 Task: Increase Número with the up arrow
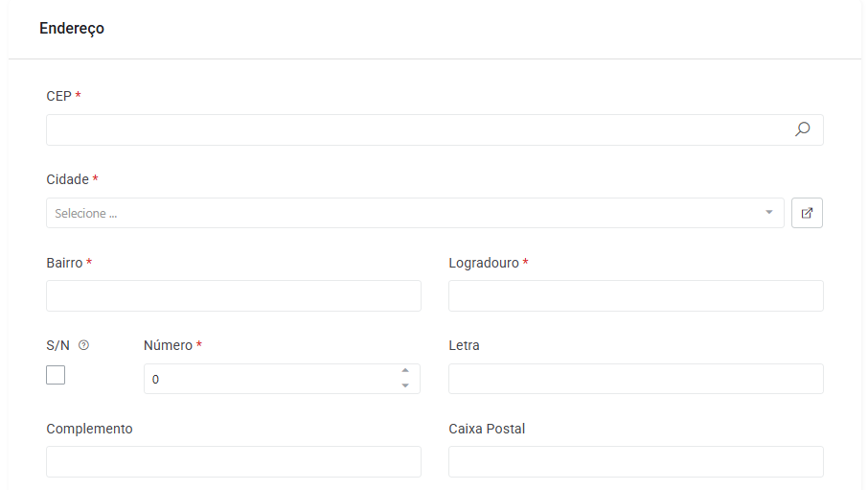(405, 370)
